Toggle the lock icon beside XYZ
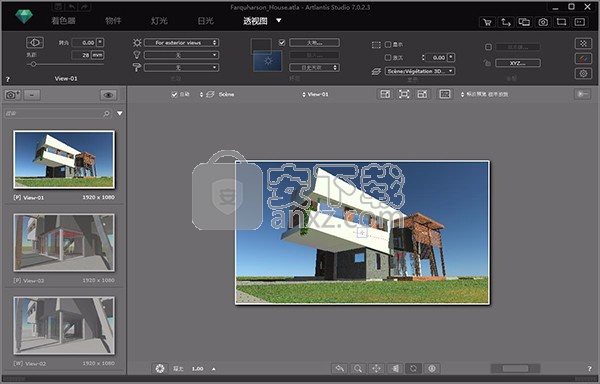Image resolution: width=600 pixels, height=384 pixels. (487, 63)
